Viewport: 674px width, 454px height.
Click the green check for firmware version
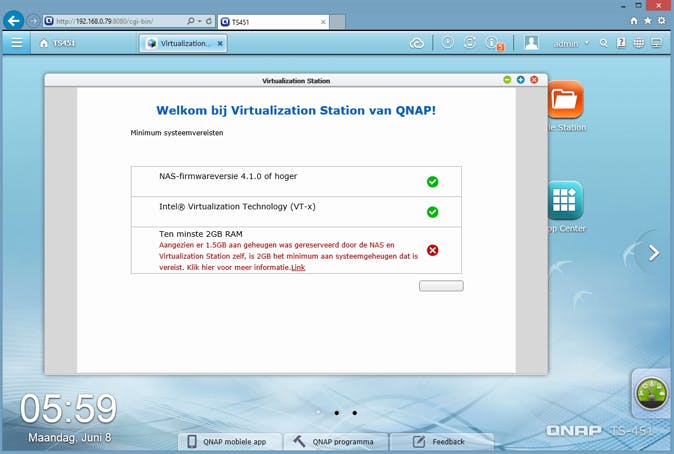(x=432, y=182)
